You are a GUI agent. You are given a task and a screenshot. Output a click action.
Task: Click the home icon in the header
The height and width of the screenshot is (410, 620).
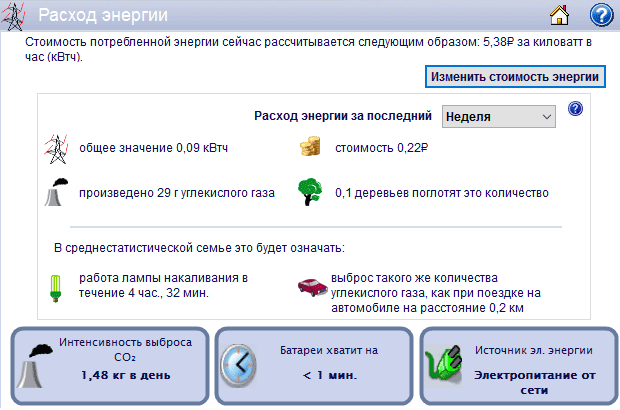pyautogui.click(x=560, y=15)
